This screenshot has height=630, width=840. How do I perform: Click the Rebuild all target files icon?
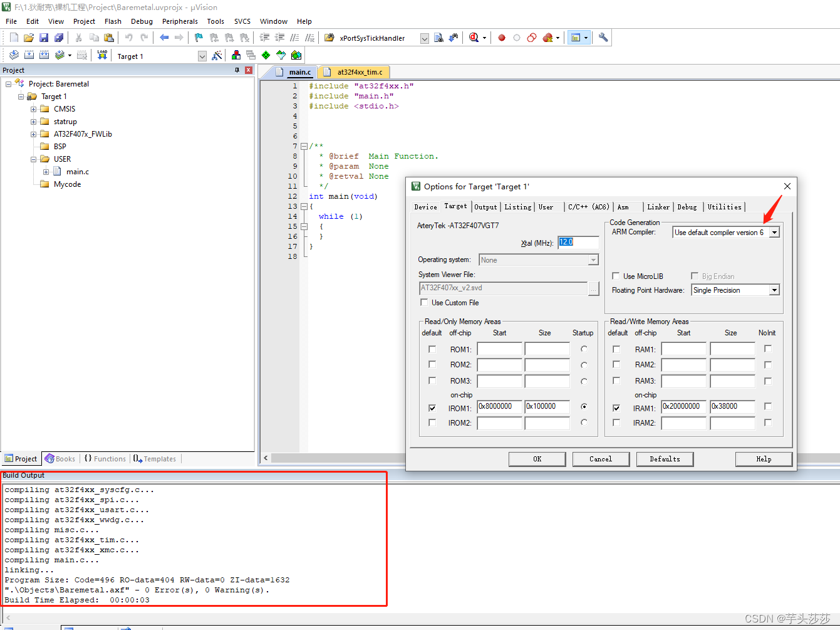click(44, 55)
